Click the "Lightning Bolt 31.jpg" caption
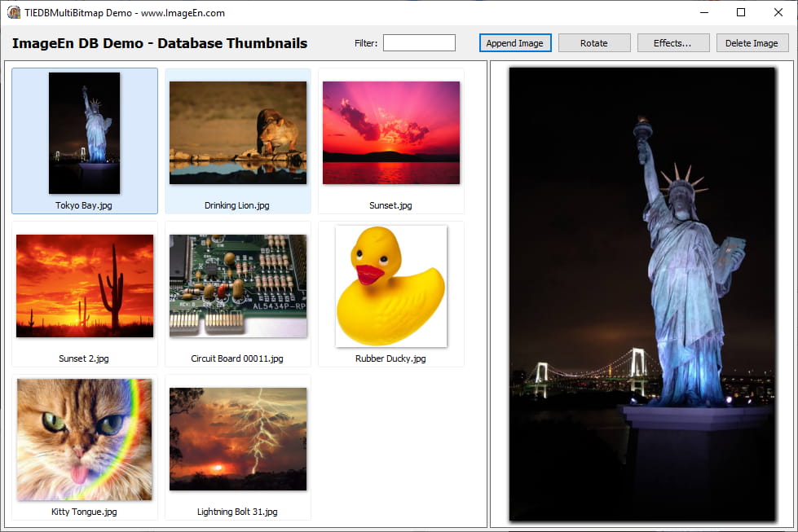The height and width of the screenshot is (532, 798). (237, 512)
